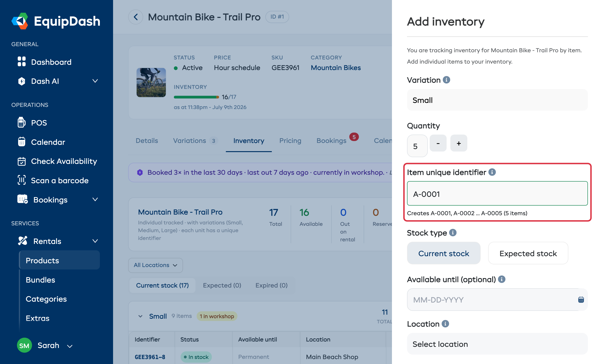Click the Status column header
The width and height of the screenshot is (603, 364).
(x=189, y=339)
